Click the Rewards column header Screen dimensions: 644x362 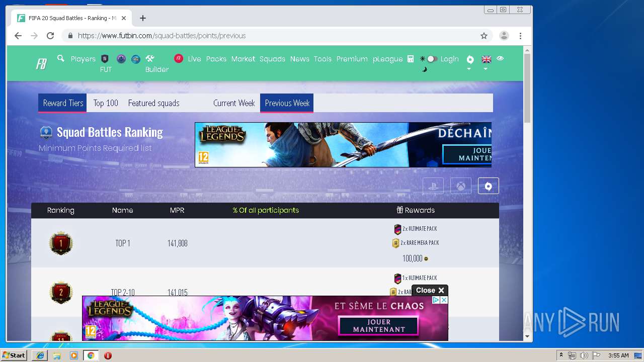click(x=416, y=210)
